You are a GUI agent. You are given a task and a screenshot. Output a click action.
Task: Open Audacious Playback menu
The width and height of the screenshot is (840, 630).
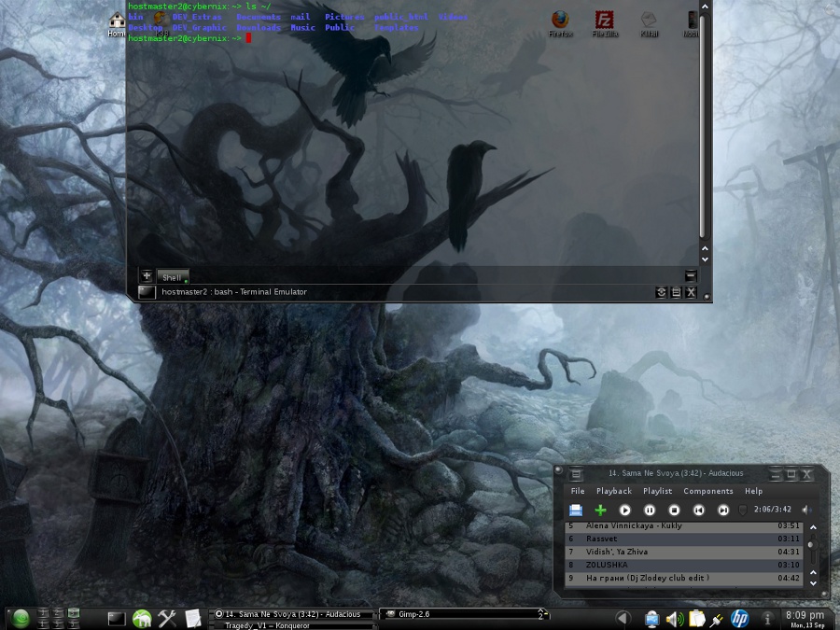click(x=614, y=491)
